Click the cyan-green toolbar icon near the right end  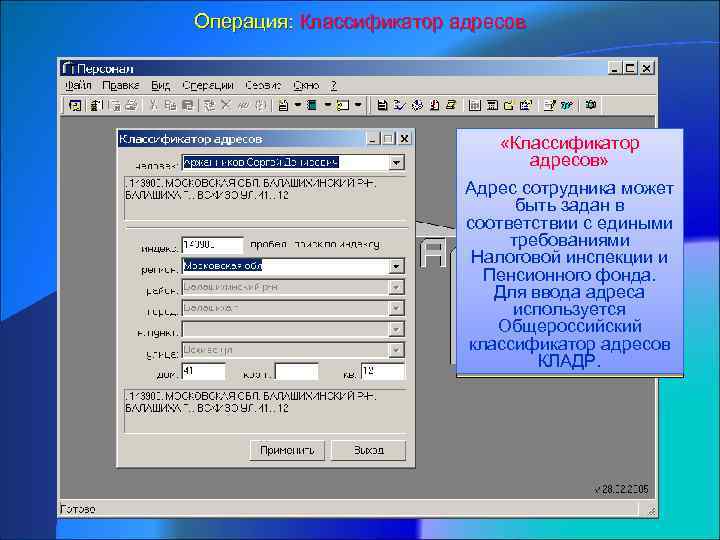568,105
